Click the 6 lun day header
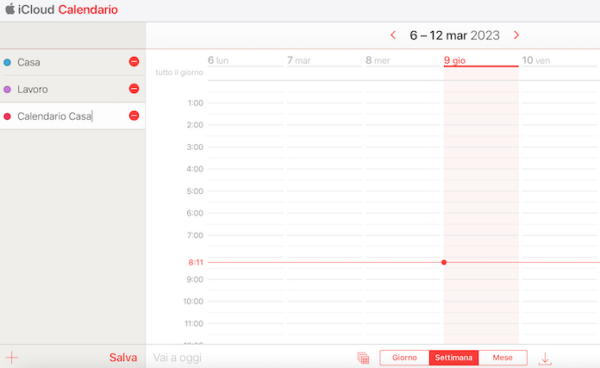Viewport: 600px width, 368px height. click(218, 60)
